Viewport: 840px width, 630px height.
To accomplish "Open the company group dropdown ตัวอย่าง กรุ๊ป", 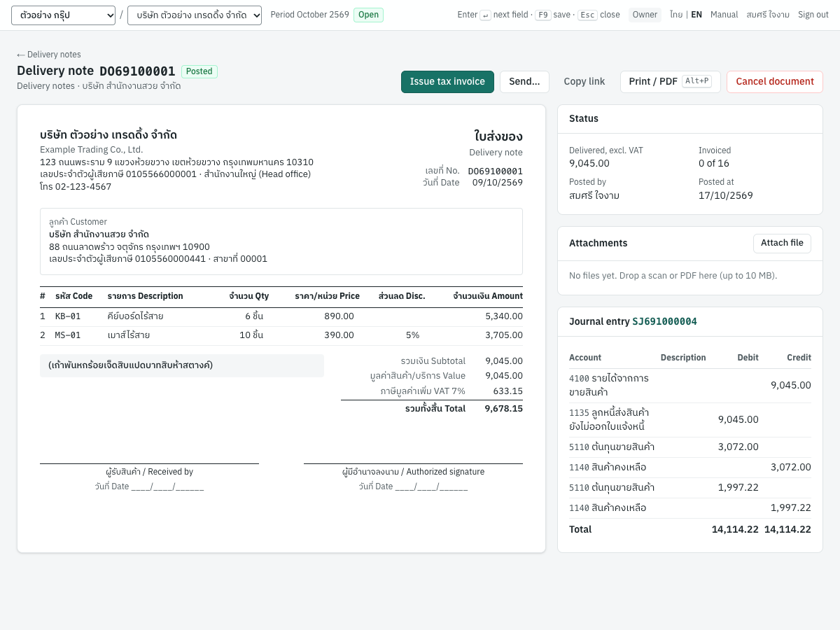I will tap(63, 15).
